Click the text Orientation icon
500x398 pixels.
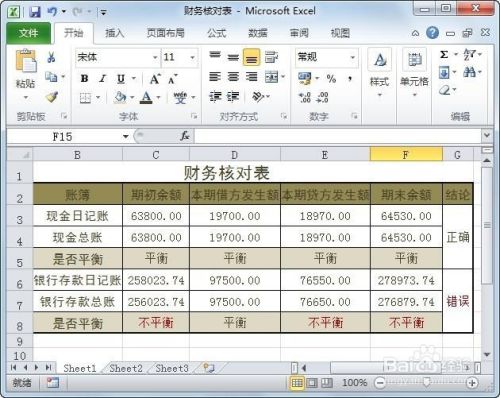coord(258,97)
